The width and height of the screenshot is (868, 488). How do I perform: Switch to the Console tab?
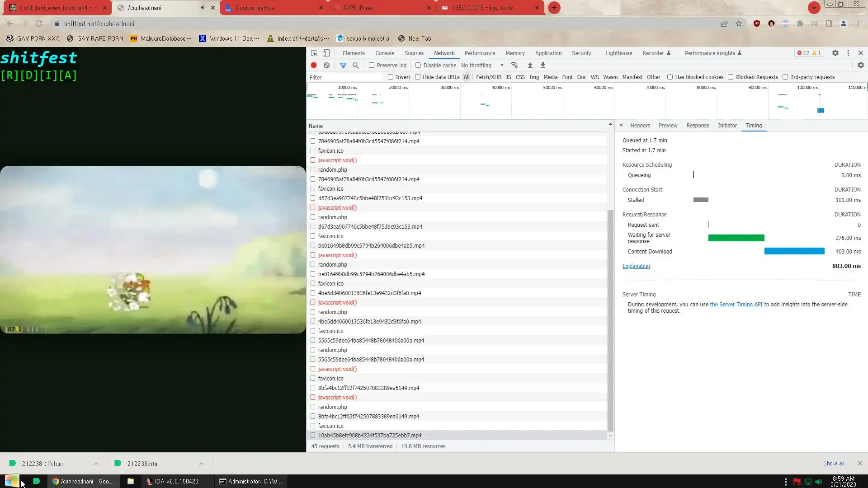pos(384,53)
